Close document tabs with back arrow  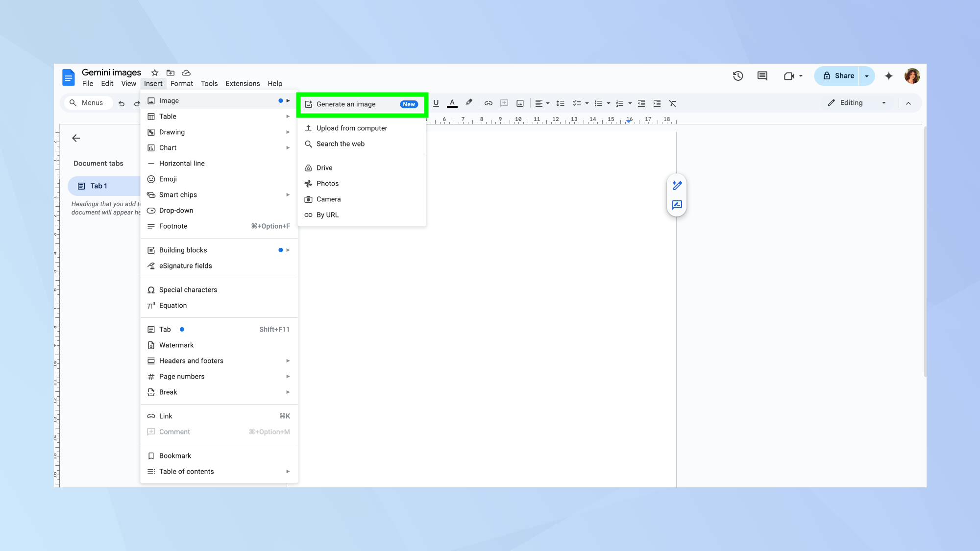point(76,138)
